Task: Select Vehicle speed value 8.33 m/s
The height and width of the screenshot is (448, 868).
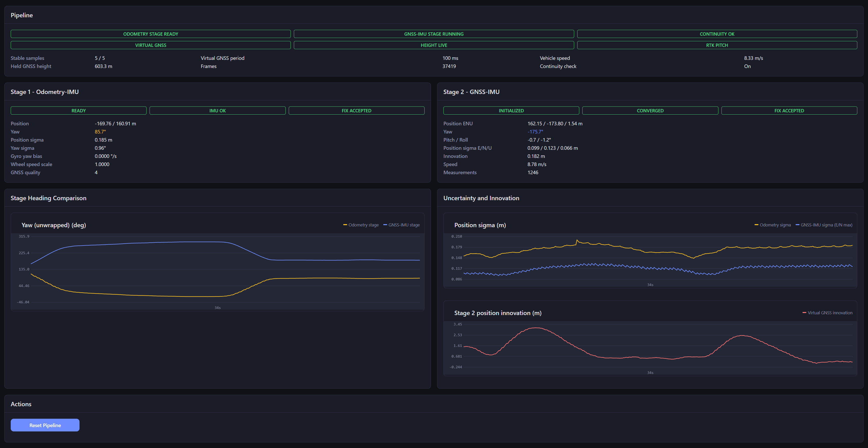Action: click(753, 58)
